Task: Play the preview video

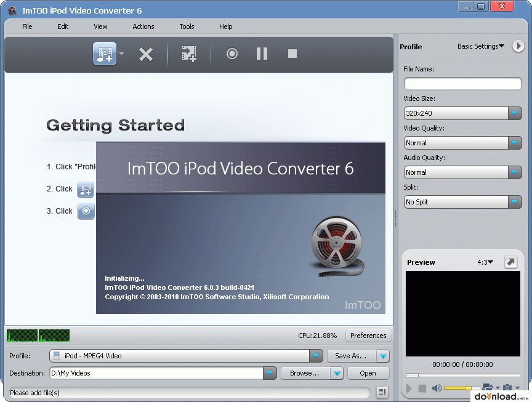Action: point(409,388)
